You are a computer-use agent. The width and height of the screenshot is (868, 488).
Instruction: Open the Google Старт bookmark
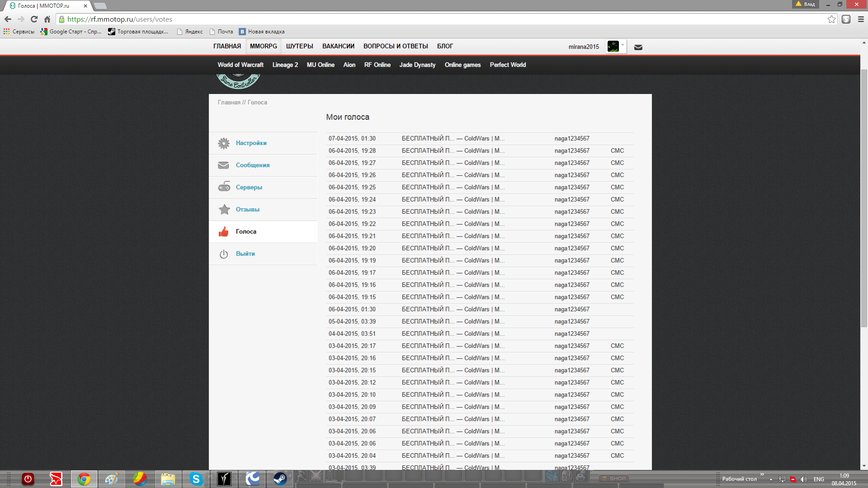pos(71,32)
